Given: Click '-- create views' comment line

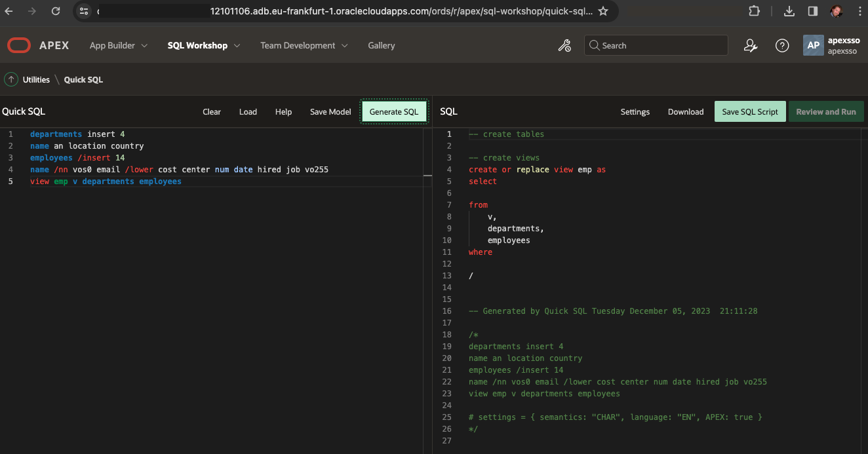Looking at the screenshot, I should click(504, 158).
